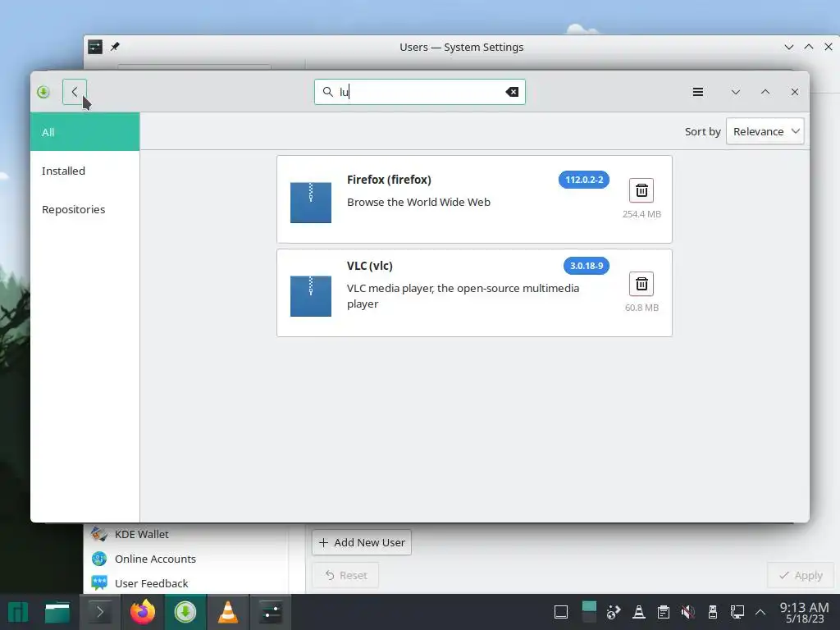
Task: Click Add New User in System Settings
Action: click(x=362, y=543)
